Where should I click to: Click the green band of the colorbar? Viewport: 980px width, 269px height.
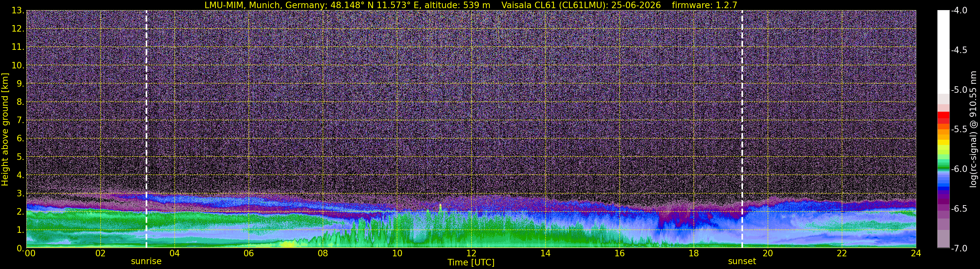pyautogui.click(x=944, y=162)
